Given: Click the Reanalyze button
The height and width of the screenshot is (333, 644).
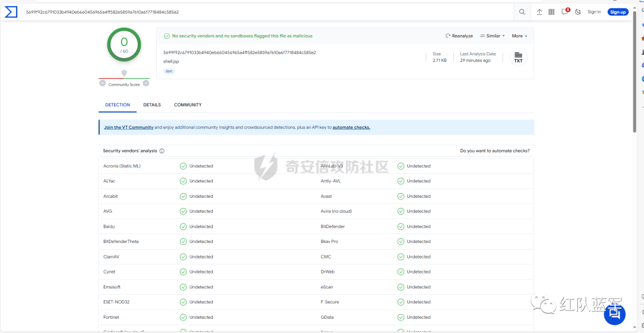Looking at the screenshot, I should click(459, 36).
